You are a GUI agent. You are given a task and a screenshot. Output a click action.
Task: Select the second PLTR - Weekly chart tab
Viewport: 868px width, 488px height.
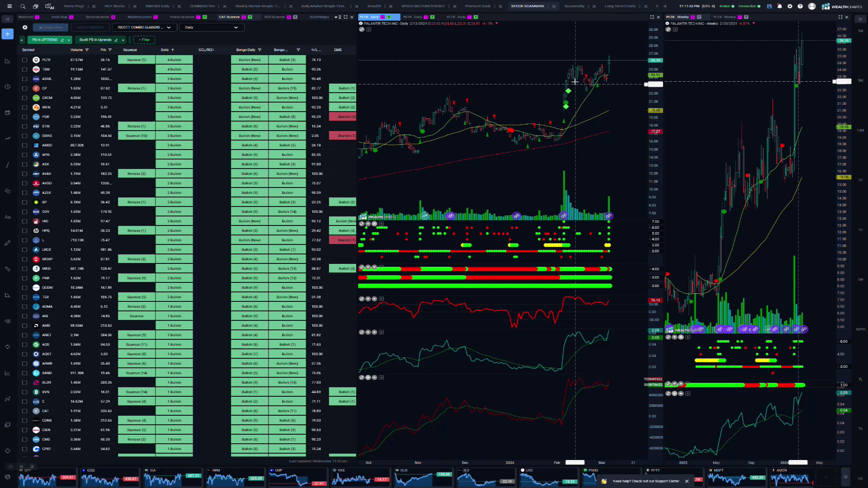click(x=724, y=17)
